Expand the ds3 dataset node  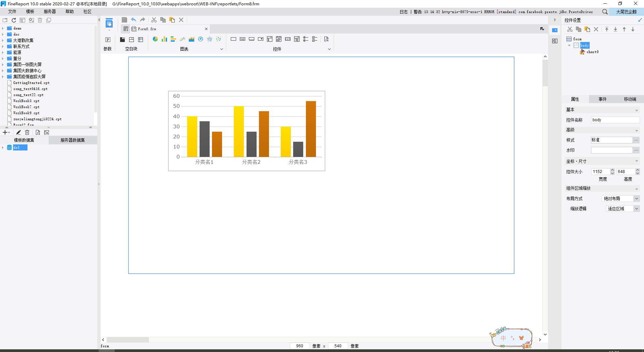(x=3, y=147)
